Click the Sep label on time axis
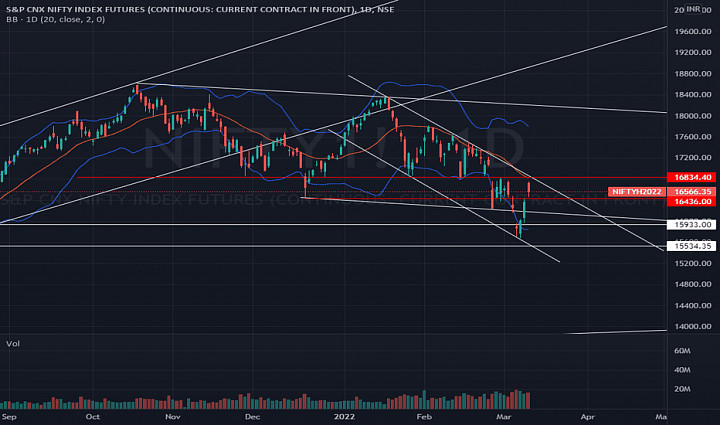Image resolution: width=720 pixels, height=425 pixels. coord(9,417)
